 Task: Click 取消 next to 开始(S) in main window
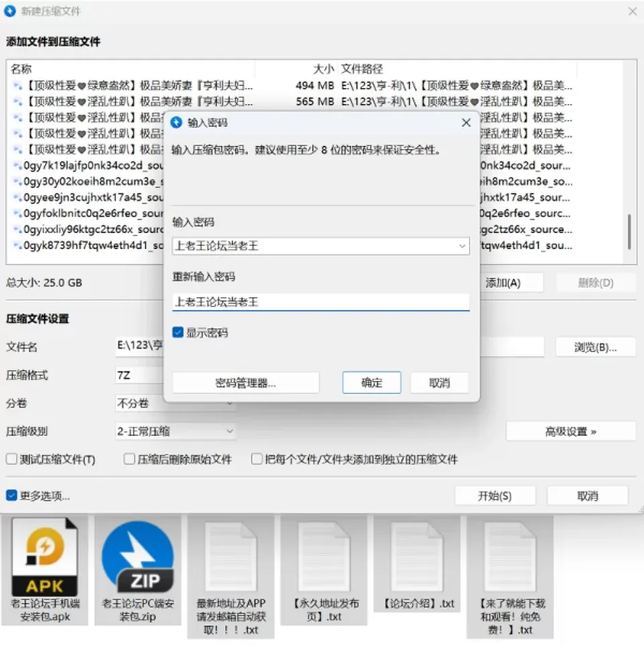tap(588, 495)
